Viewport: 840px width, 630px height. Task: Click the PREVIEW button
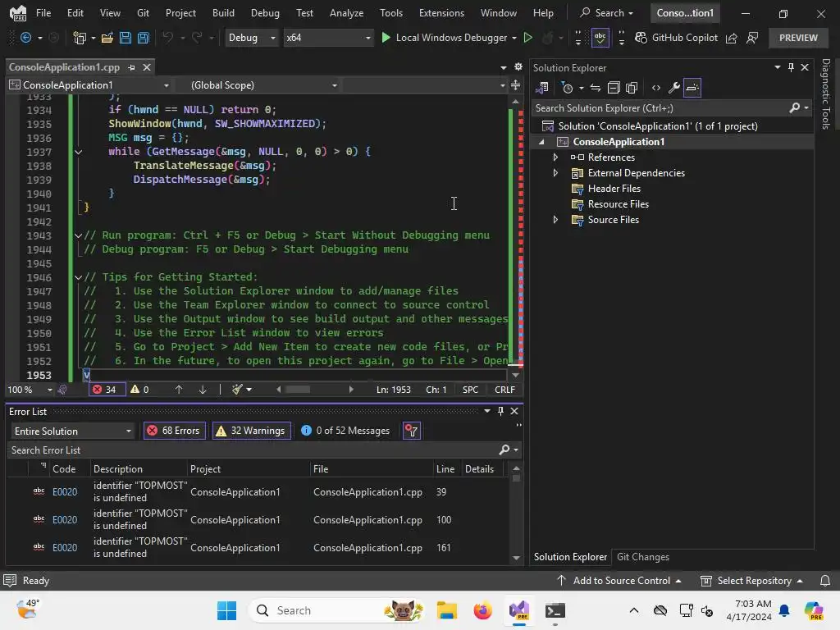(x=798, y=38)
